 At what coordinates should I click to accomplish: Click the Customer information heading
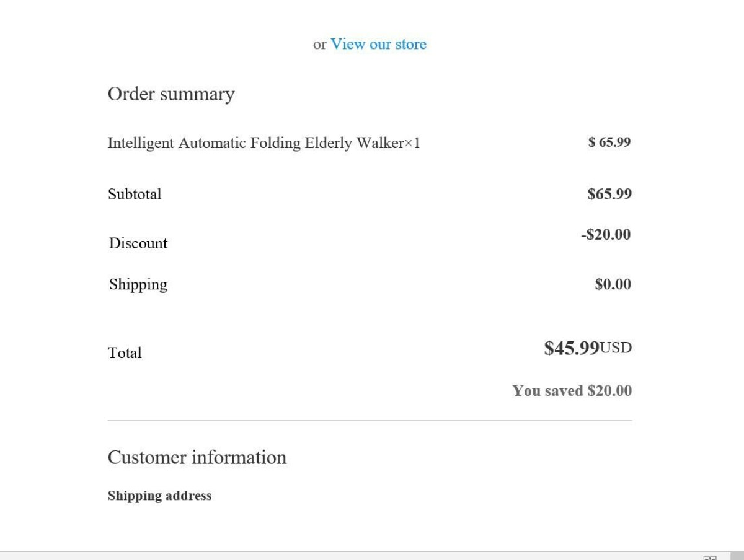tap(197, 457)
